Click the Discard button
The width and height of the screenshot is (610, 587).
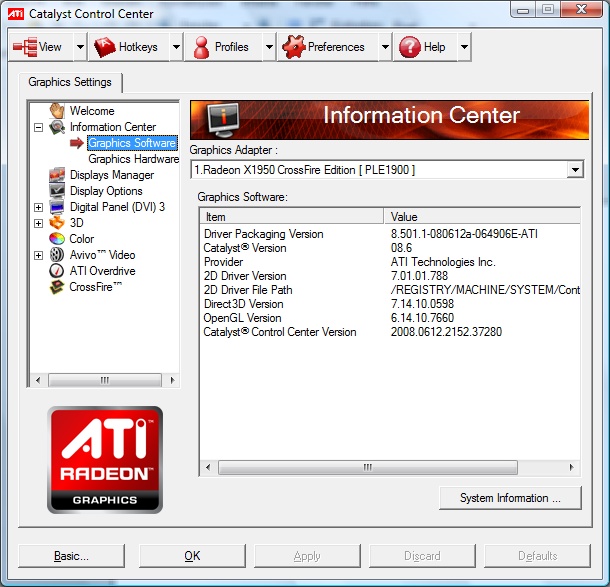tap(422, 556)
